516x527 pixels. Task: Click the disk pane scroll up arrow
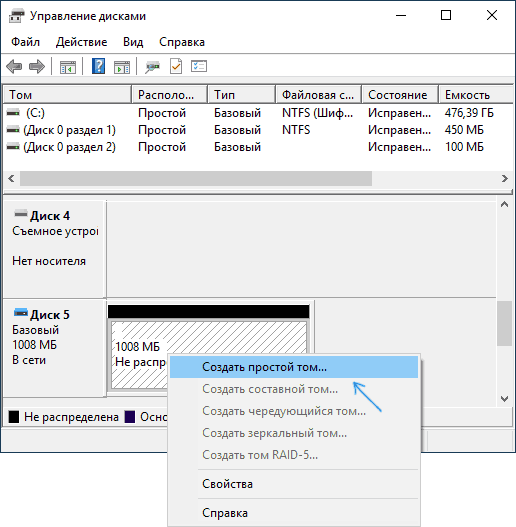point(504,204)
